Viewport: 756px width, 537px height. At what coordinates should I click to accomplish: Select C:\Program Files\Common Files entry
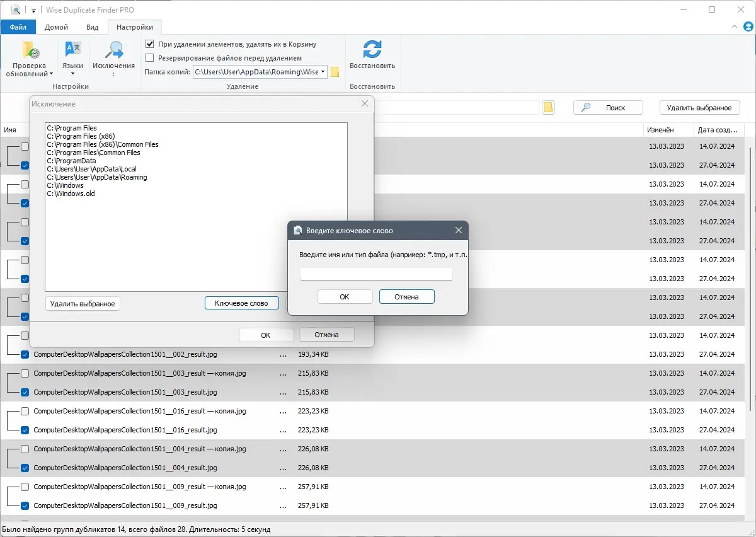pyautogui.click(x=93, y=153)
